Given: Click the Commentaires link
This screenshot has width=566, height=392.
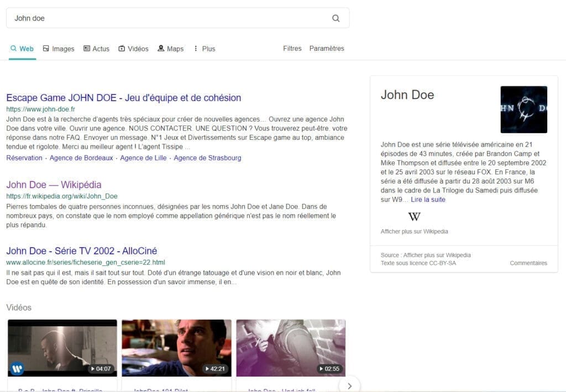Looking at the screenshot, I should [528, 263].
